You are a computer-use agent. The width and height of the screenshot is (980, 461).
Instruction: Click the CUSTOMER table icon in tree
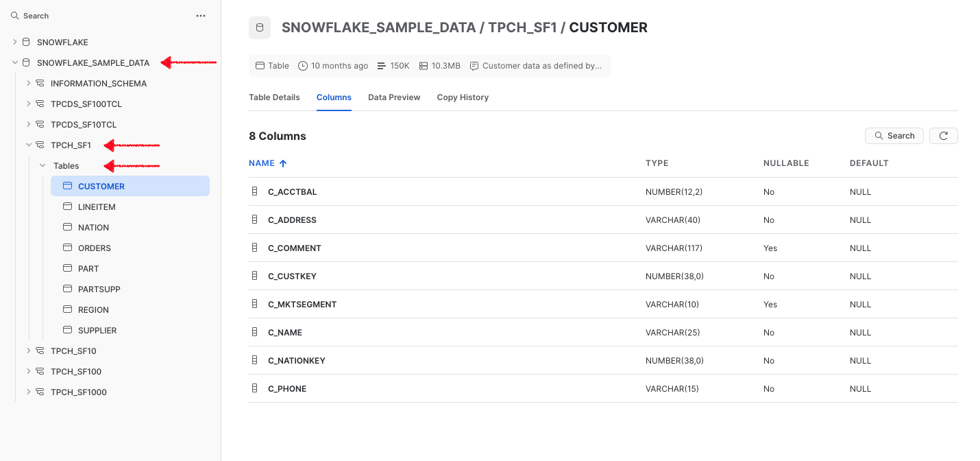(x=67, y=186)
